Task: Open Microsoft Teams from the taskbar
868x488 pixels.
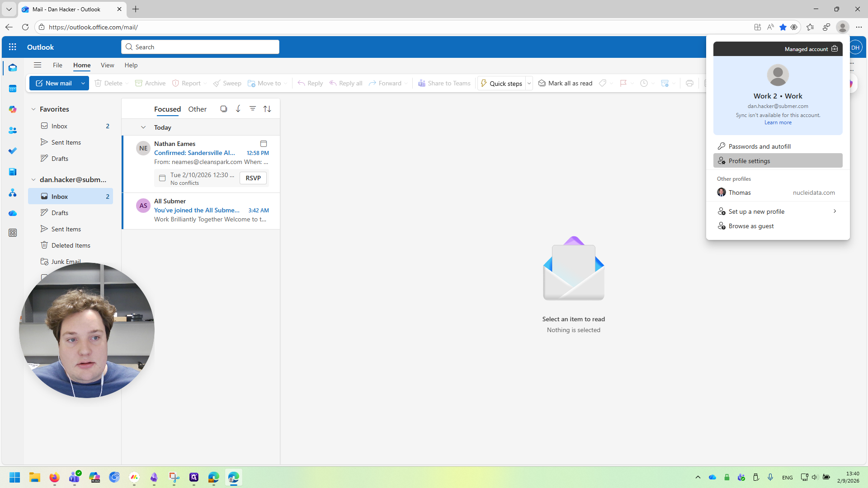Action: pos(75,477)
